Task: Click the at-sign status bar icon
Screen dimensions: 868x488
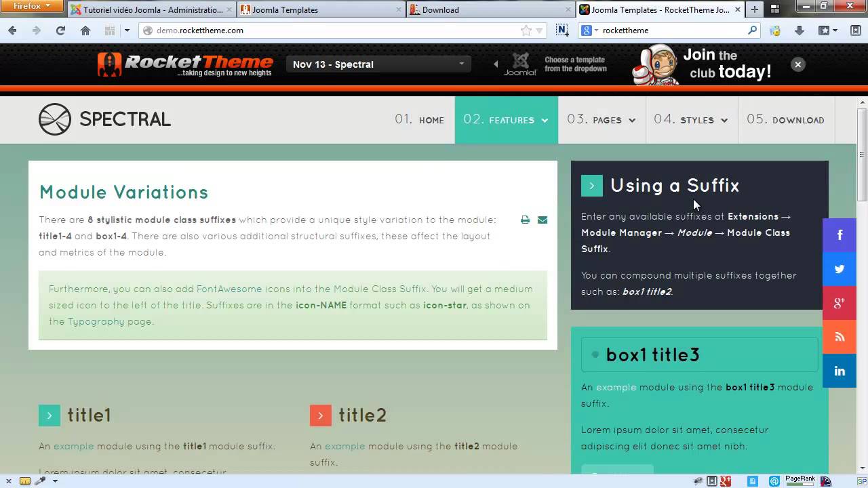Action: point(774,481)
